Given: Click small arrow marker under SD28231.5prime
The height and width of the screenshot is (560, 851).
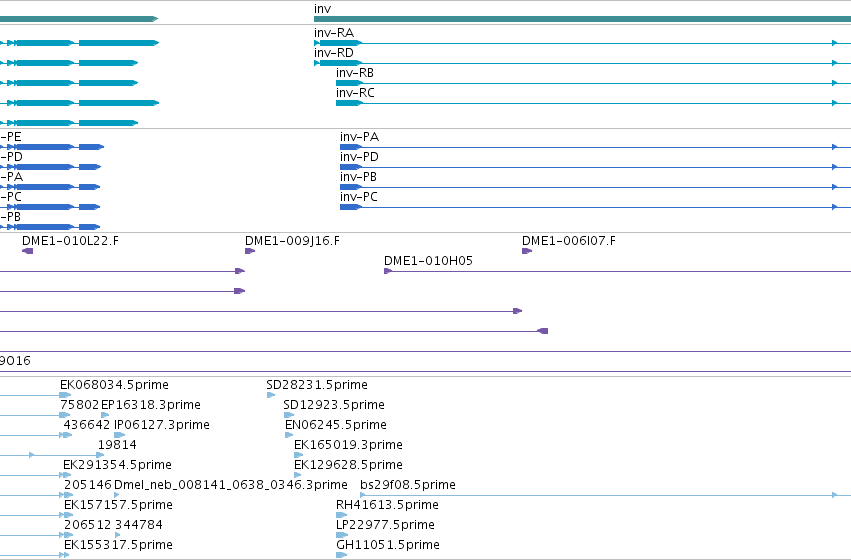Looking at the screenshot, I should (271, 395).
